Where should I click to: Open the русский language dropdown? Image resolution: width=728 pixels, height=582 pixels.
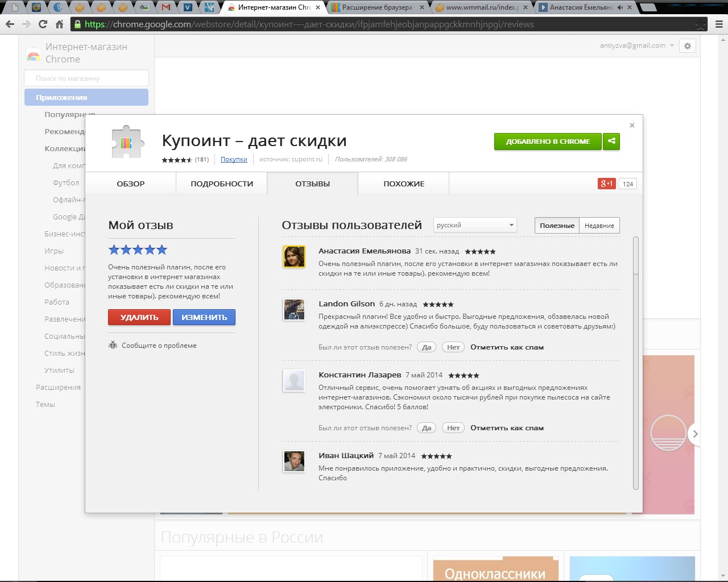[475, 225]
